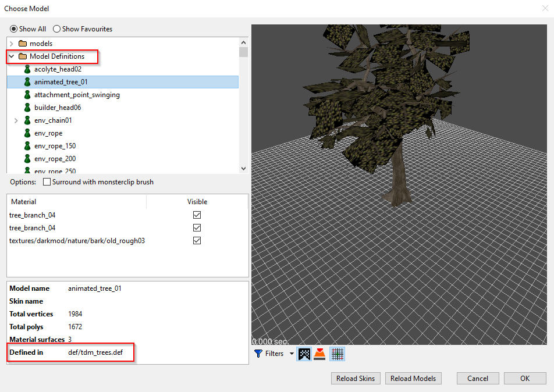Click the Reload Skins button
The width and height of the screenshot is (554, 392).
tap(356, 378)
